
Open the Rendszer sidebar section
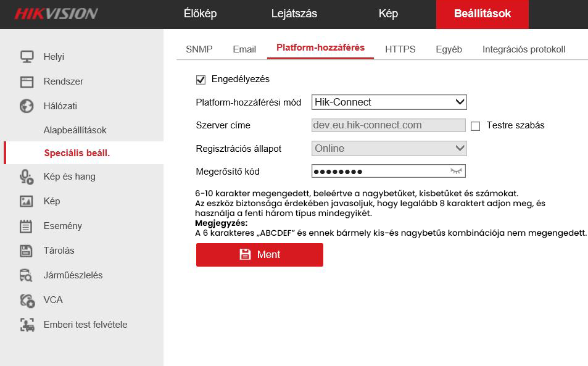(x=64, y=81)
